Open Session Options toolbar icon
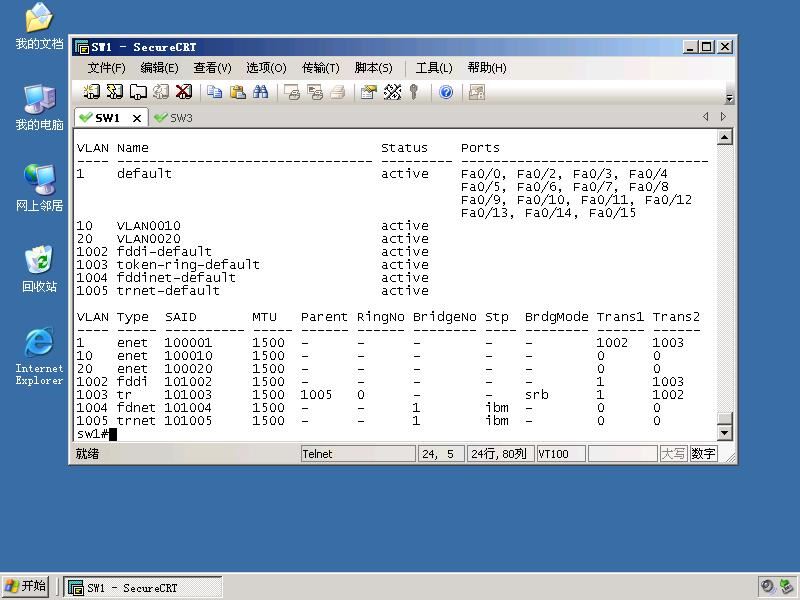Viewport: 800px width, 600px height. [368, 92]
